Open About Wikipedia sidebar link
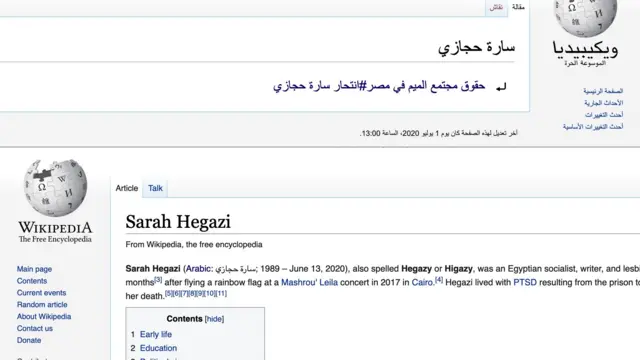The height and width of the screenshot is (360, 640). [44, 316]
